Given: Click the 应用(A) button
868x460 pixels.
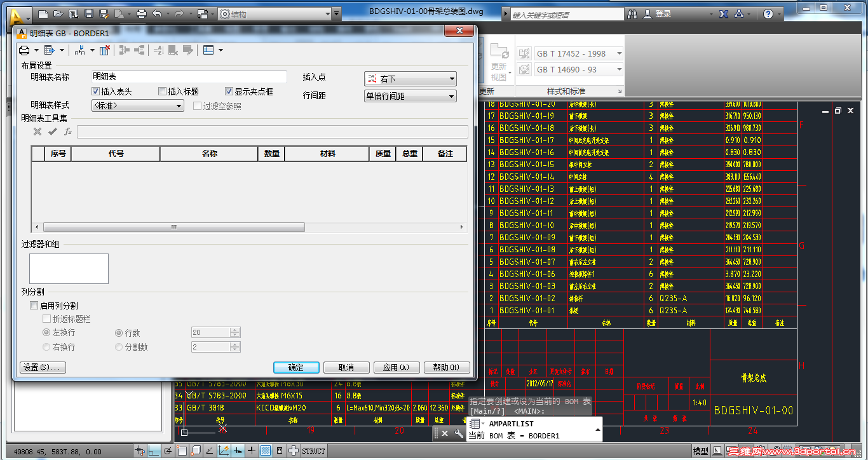Looking at the screenshot, I should 397,367.
